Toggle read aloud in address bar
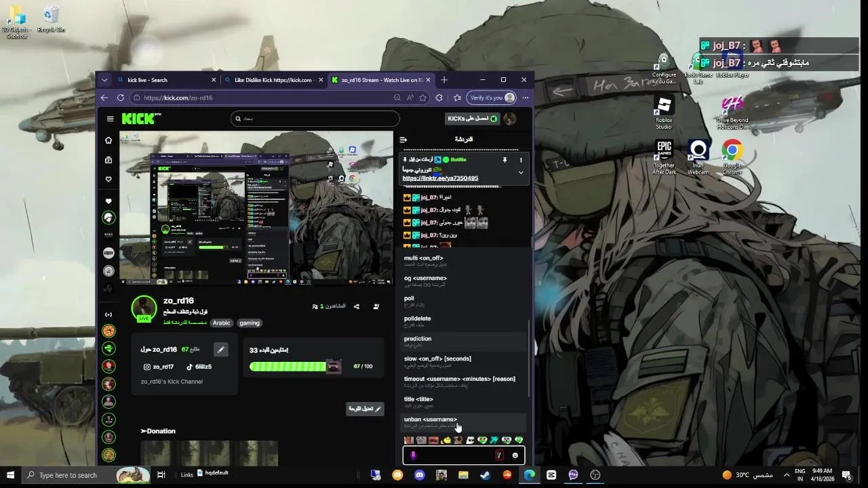 click(x=410, y=98)
